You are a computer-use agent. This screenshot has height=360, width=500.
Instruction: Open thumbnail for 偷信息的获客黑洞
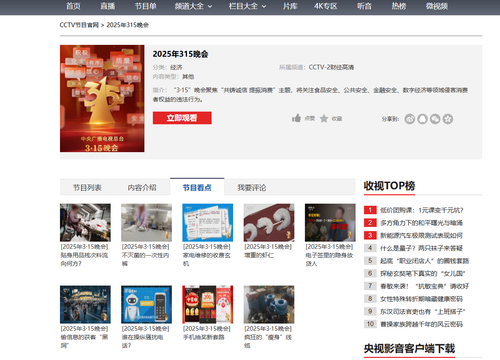tap(85, 304)
